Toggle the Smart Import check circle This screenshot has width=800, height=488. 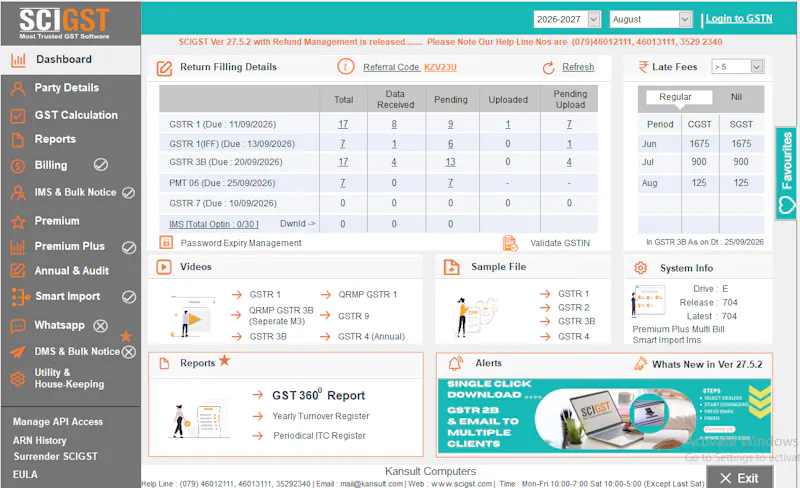click(x=129, y=297)
